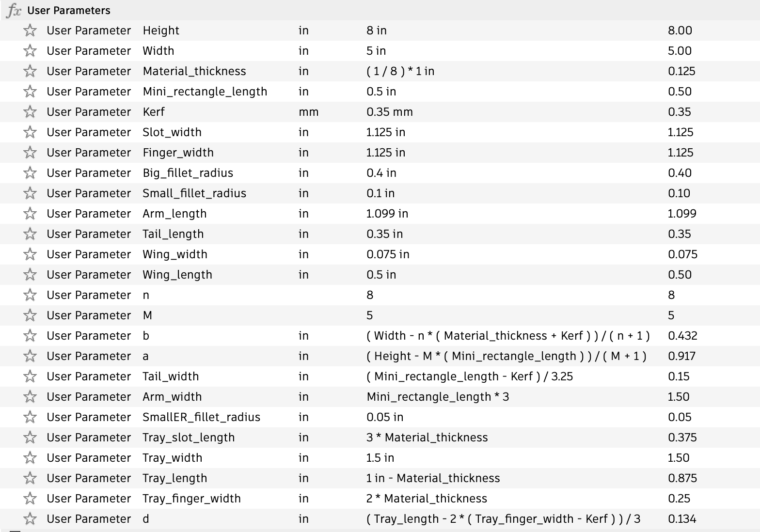Toggle favorite star for parameter n

30,295
